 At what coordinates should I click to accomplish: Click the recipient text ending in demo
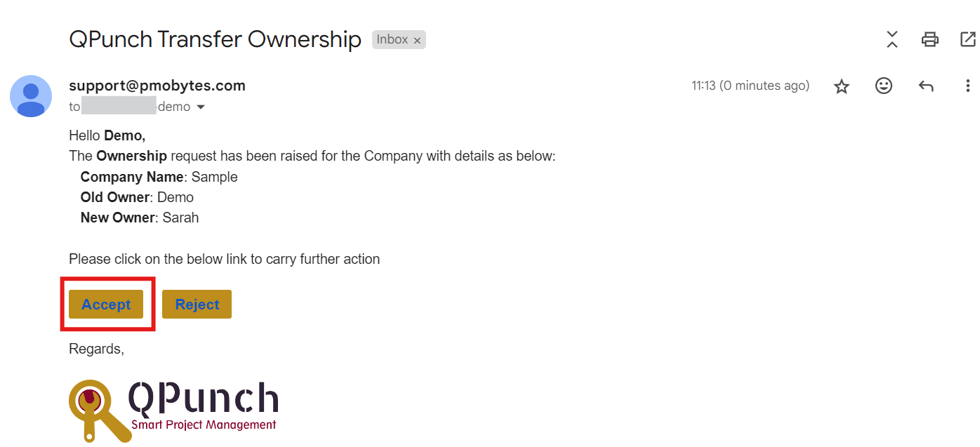[x=129, y=107]
